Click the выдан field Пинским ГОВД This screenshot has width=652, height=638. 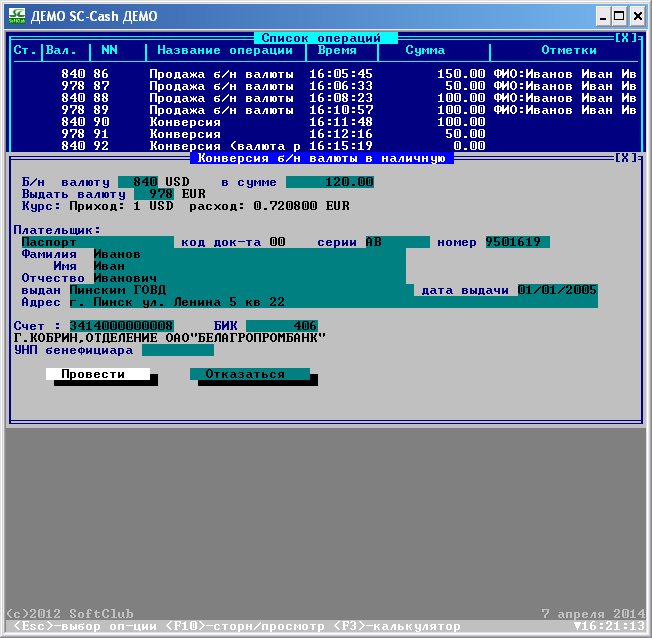pyautogui.click(x=242, y=290)
